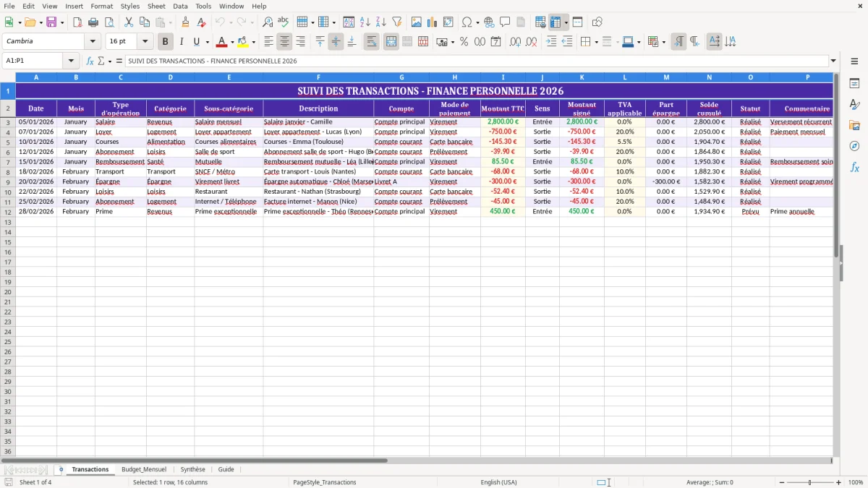Toggle Wrap Text
This screenshot has height=488, width=868.
pos(371,42)
